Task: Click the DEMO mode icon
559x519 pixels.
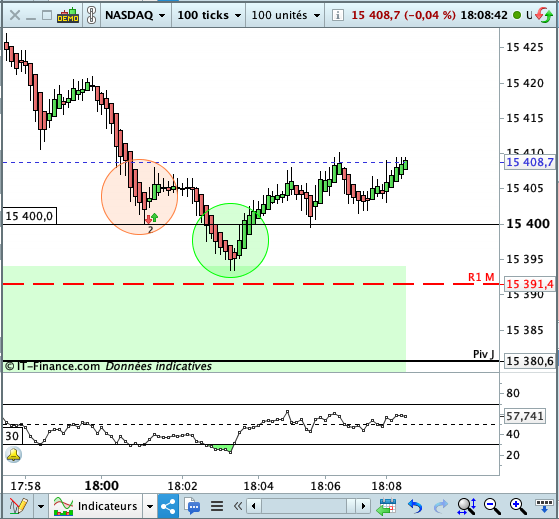Action: [68, 15]
